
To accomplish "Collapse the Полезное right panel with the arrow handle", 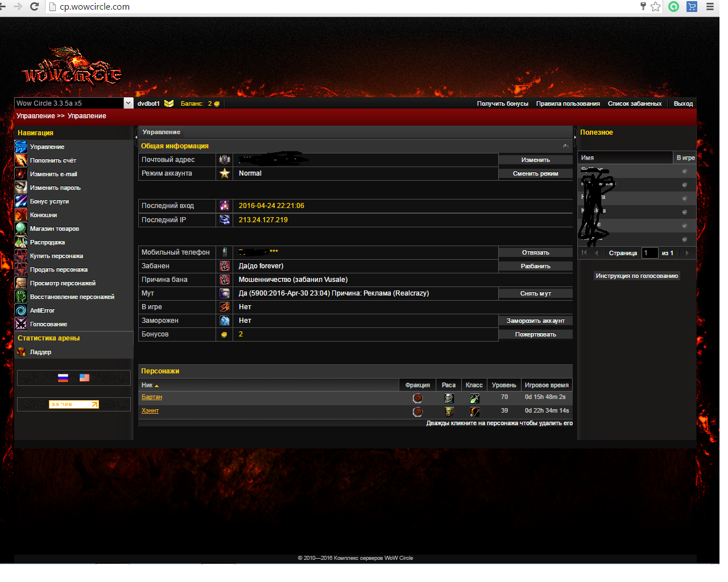I will (x=575, y=137).
